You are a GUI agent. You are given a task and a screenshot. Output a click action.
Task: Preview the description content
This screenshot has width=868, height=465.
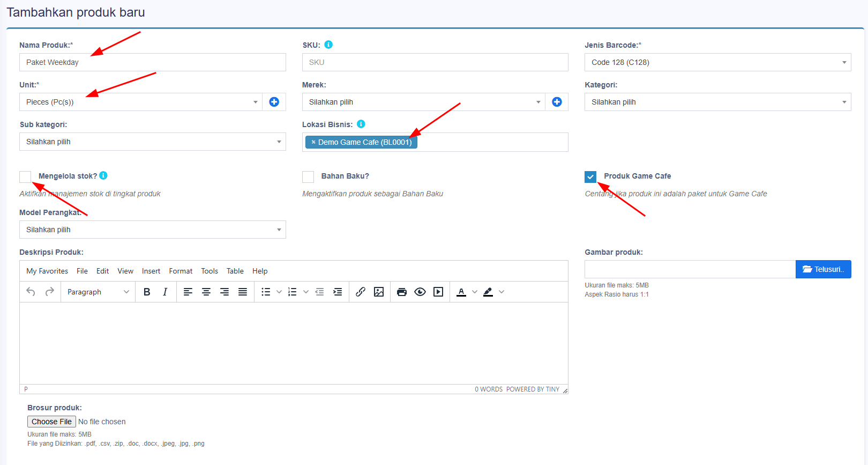(420, 292)
